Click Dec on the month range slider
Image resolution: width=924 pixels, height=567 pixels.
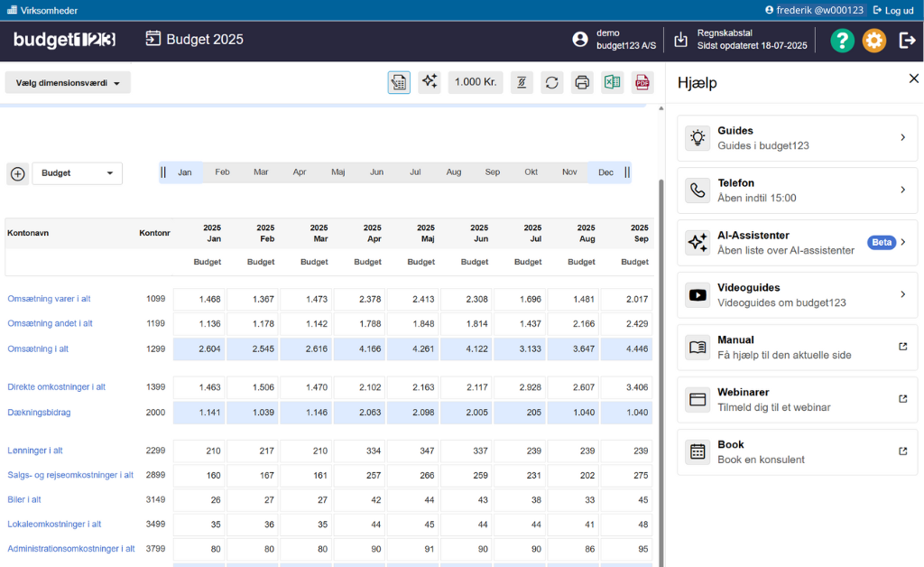(605, 172)
